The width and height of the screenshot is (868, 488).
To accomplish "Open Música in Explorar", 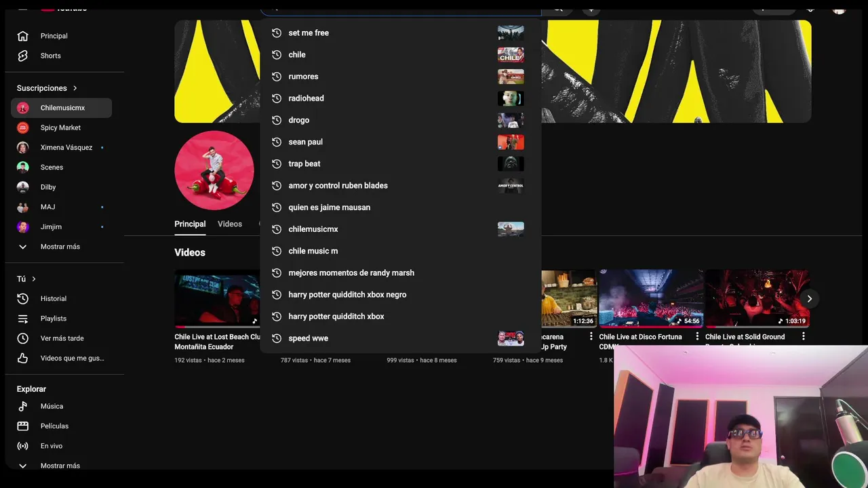I will pos(61,406).
